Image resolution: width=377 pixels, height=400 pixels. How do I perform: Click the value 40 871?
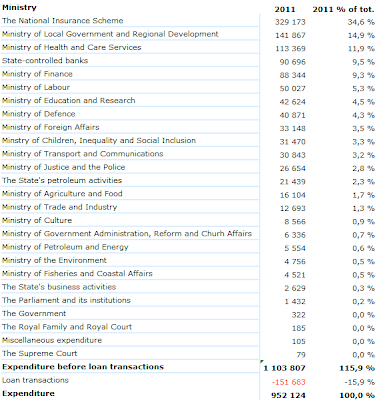coord(293,116)
